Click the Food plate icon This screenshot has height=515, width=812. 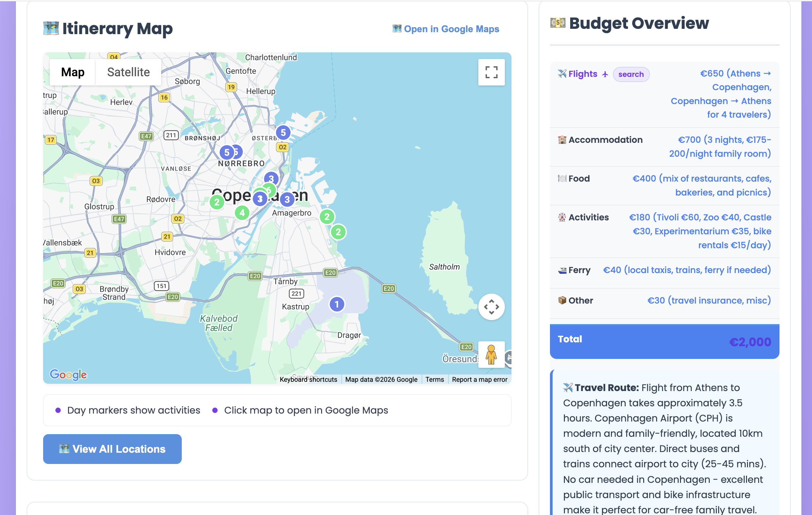coord(562,179)
